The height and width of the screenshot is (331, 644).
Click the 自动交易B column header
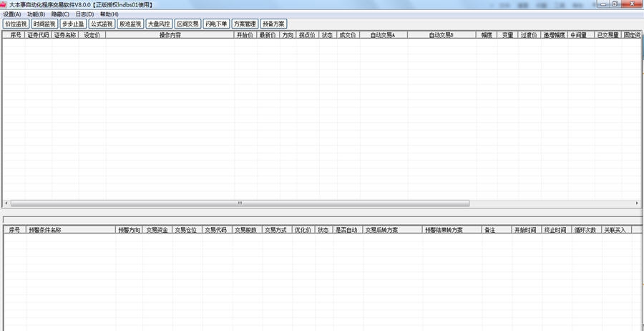[x=442, y=35]
